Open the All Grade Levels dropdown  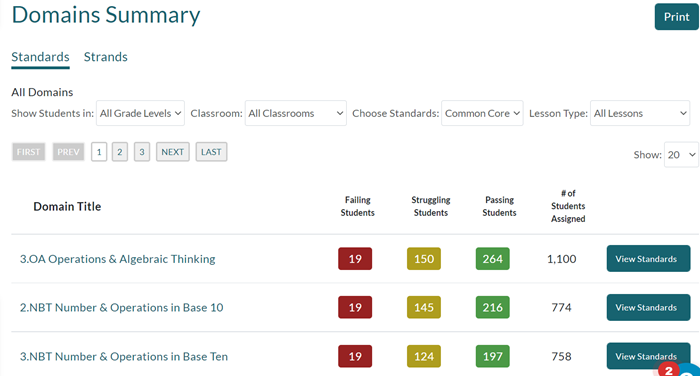(140, 113)
